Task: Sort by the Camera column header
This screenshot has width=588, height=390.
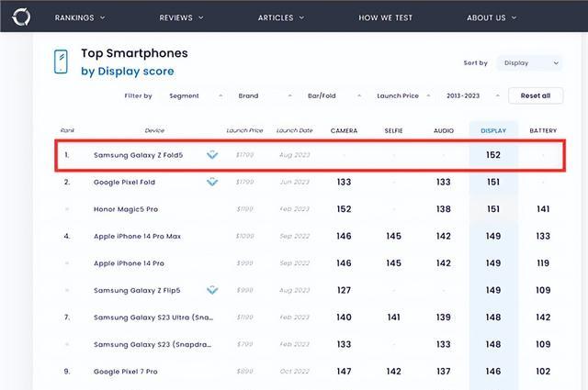Action: [x=344, y=130]
